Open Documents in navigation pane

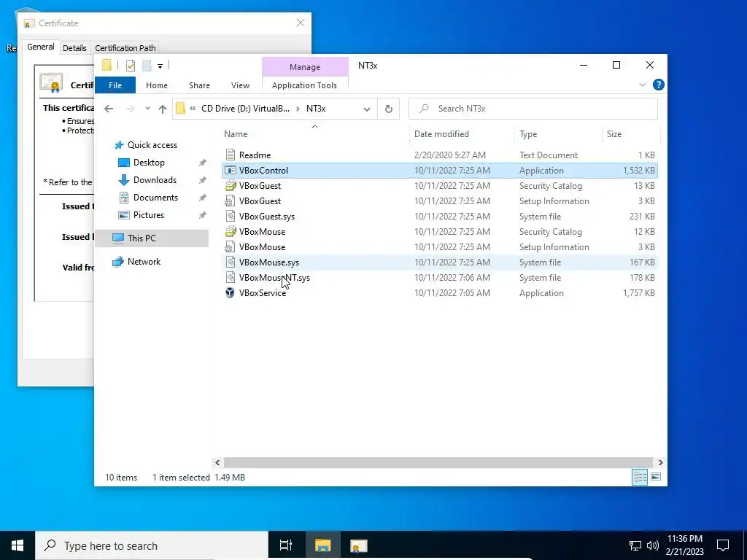(155, 198)
